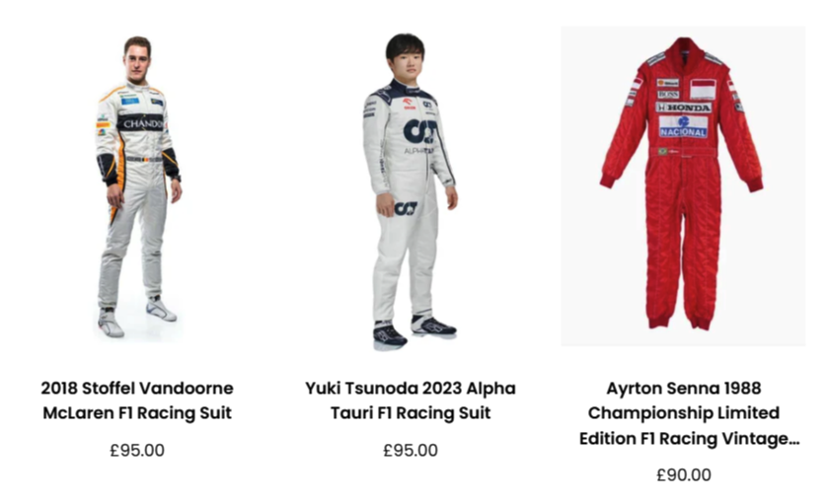The width and height of the screenshot is (828, 504).
Task: Click the Yuki Tsunoda 2023 Alpha Tauri title
Action: 411,400
